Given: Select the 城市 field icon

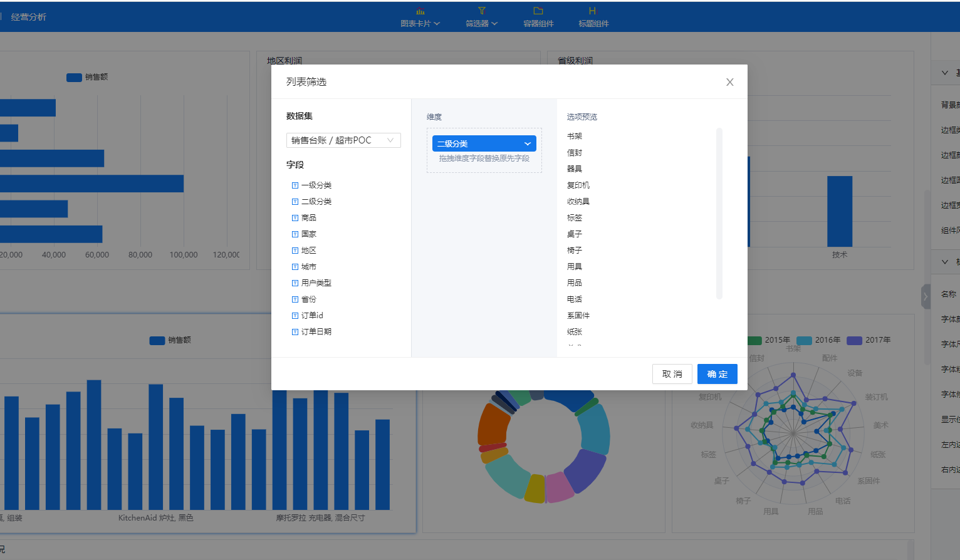Looking at the screenshot, I should pyautogui.click(x=295, y=267).
